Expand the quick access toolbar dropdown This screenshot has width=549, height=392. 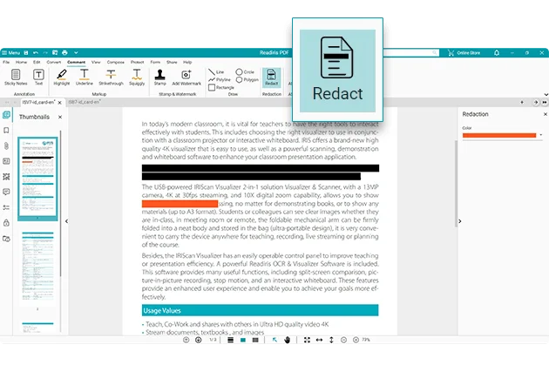click(x=76, y=53)
